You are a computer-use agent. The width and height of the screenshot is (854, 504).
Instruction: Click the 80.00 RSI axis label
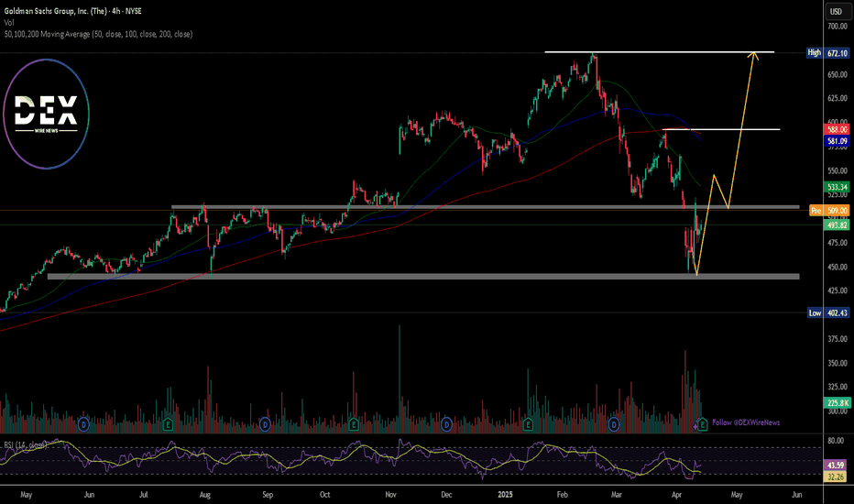coord(836,441)
